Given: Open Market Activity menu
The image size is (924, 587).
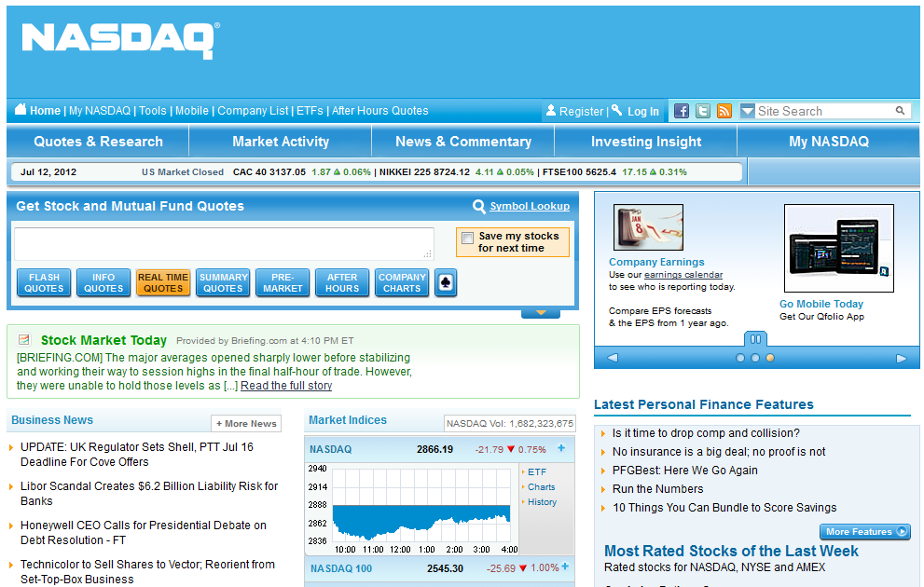Looking at the screenshot, I should tap(281, 142).
